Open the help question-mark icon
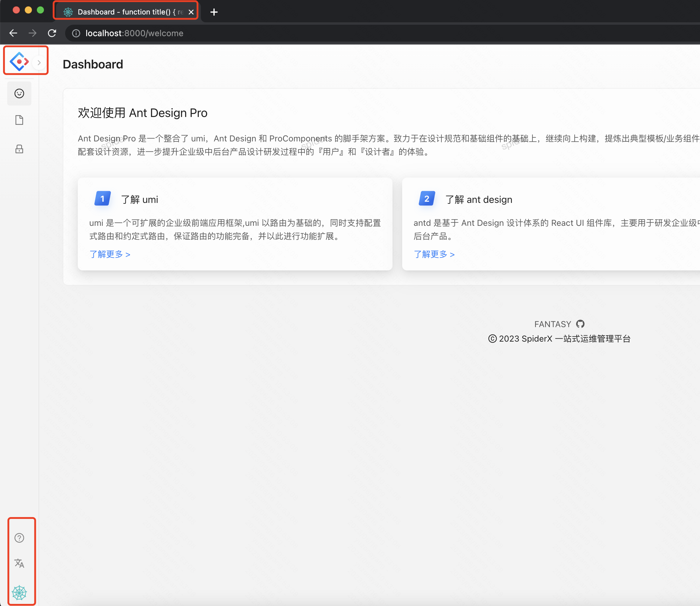Screen dimensions: 700x606 coord(20,538)
